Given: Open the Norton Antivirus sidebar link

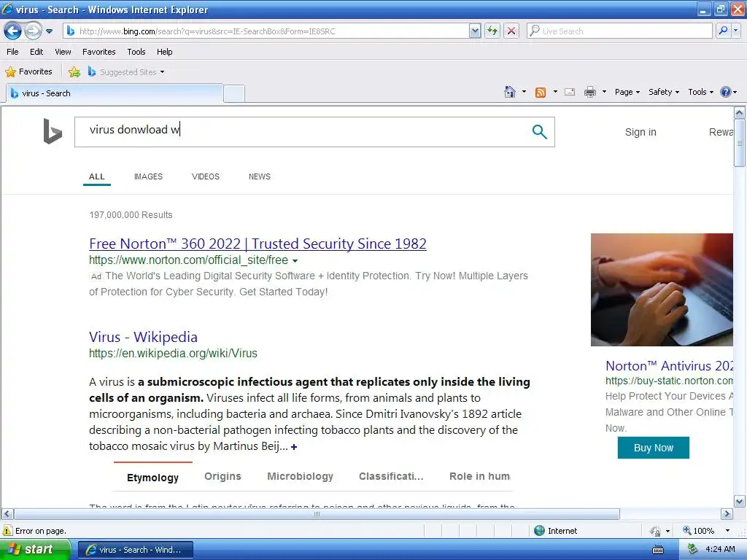Looking at the screenshot, I should (669, 366).
